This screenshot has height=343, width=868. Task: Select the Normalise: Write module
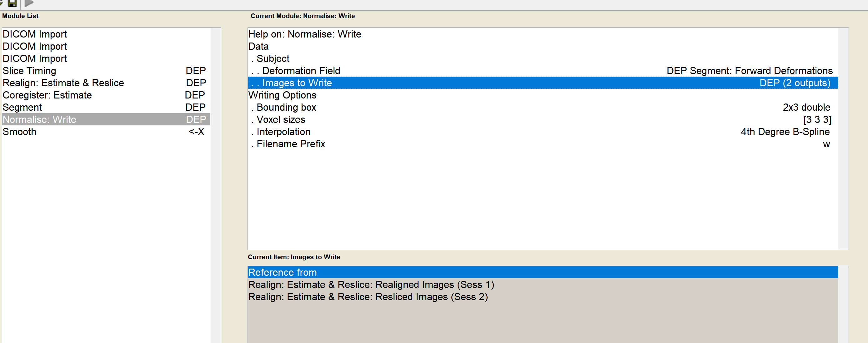tap(106, 119)
